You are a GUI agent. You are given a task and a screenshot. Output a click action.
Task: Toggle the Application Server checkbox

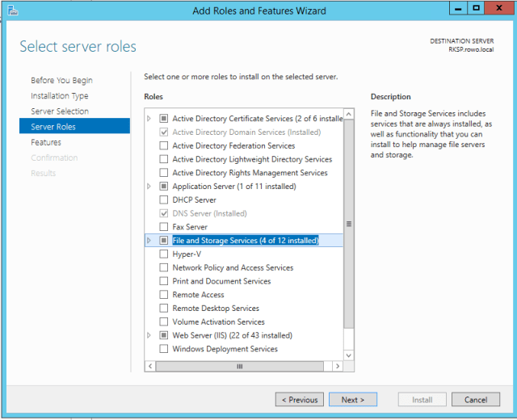pyautogui.click(x=163, y=186)
